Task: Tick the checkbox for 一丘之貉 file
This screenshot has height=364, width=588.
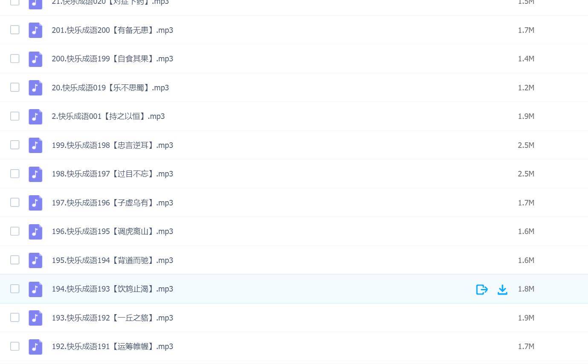Action: 15,317
